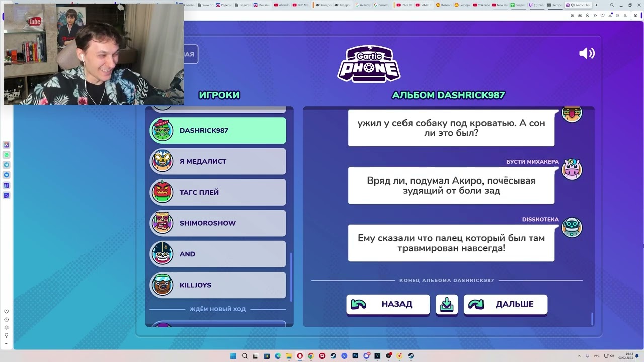644x362 pixels.
Task: Open sidebar settings gear icon
Action: [x=7, y=328]
